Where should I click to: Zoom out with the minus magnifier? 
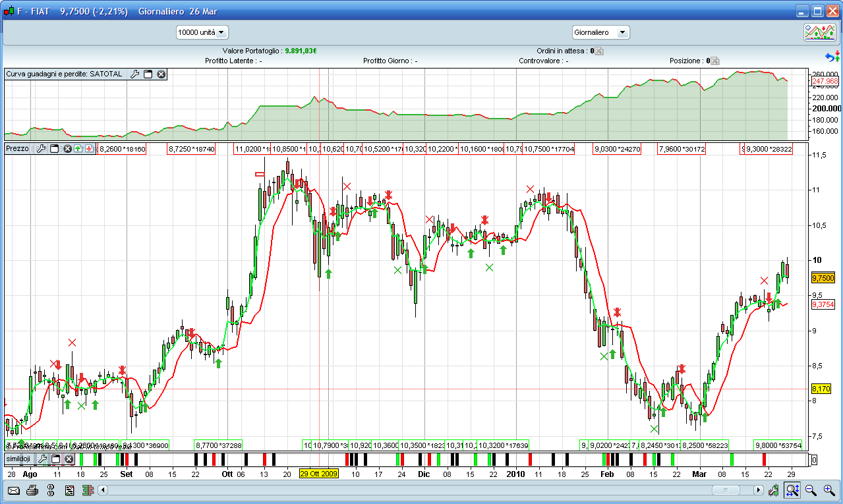811,490
